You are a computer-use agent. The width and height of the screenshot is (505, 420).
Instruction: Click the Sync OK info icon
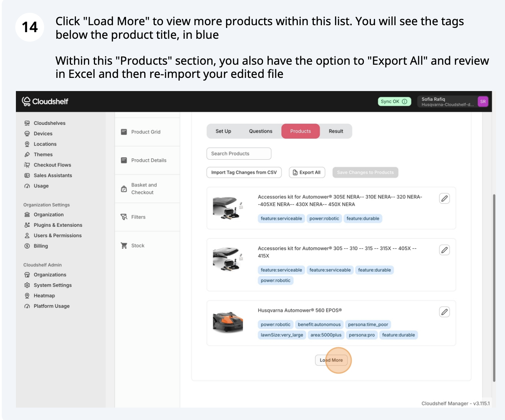[x=405, y=102]
